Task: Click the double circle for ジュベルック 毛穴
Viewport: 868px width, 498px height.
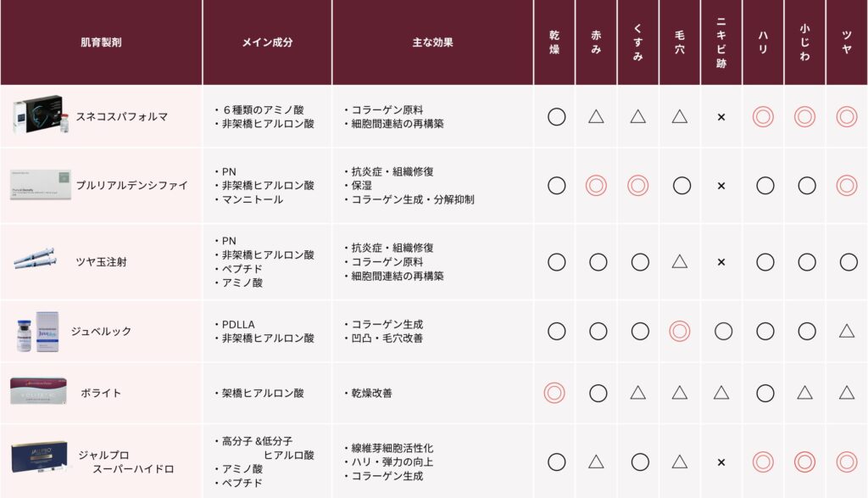Action: pos(679,331)
